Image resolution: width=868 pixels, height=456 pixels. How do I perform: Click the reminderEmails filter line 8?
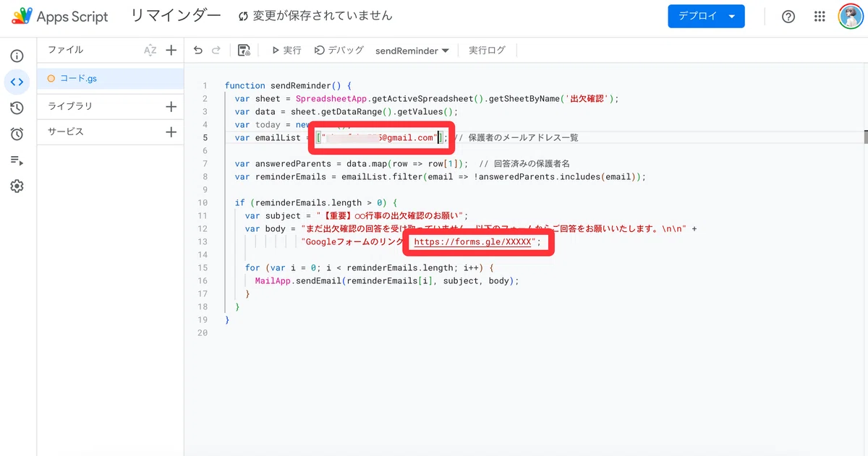440,176
